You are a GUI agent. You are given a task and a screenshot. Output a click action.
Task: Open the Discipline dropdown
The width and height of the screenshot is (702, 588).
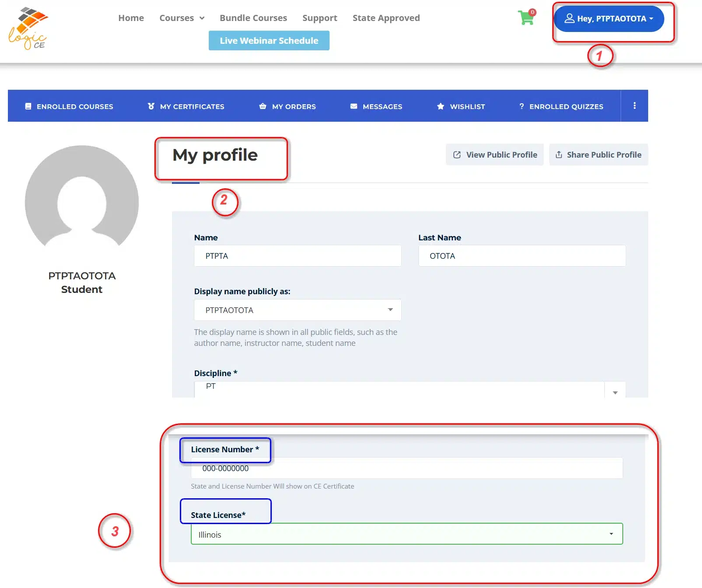(410, 389)
